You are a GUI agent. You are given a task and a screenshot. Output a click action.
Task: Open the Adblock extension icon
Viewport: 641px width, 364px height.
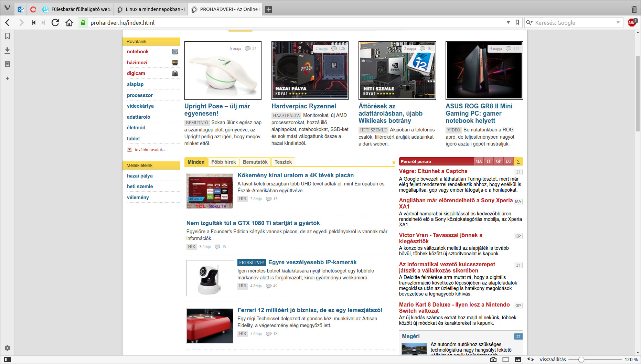632,23
